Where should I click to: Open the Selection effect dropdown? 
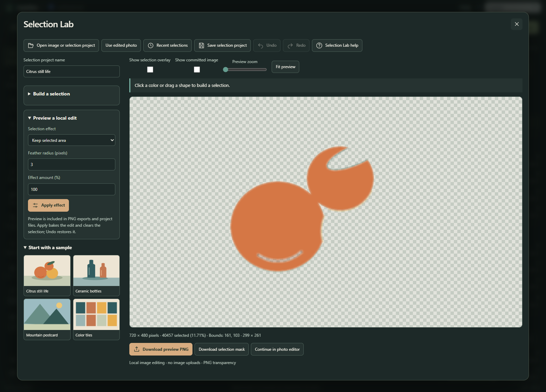point(72,140)
